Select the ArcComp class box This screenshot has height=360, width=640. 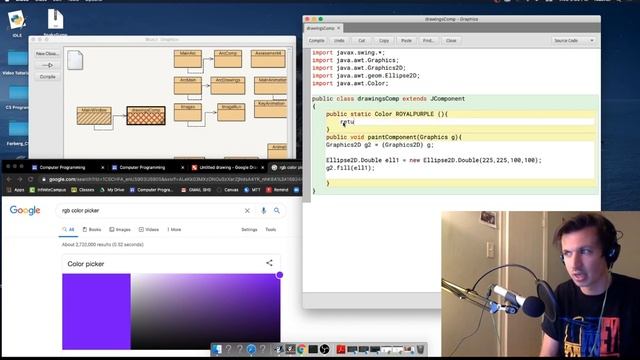(228, 59)
